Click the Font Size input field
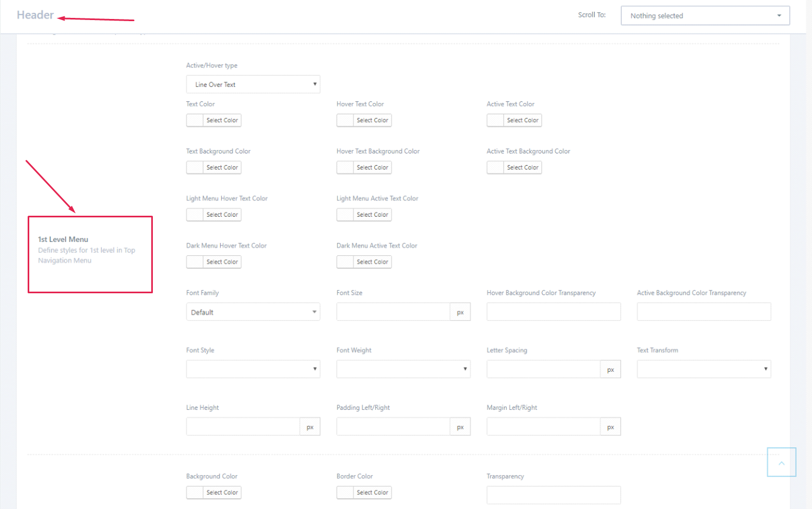Screen dimensions: 812x509 point(393,312)
